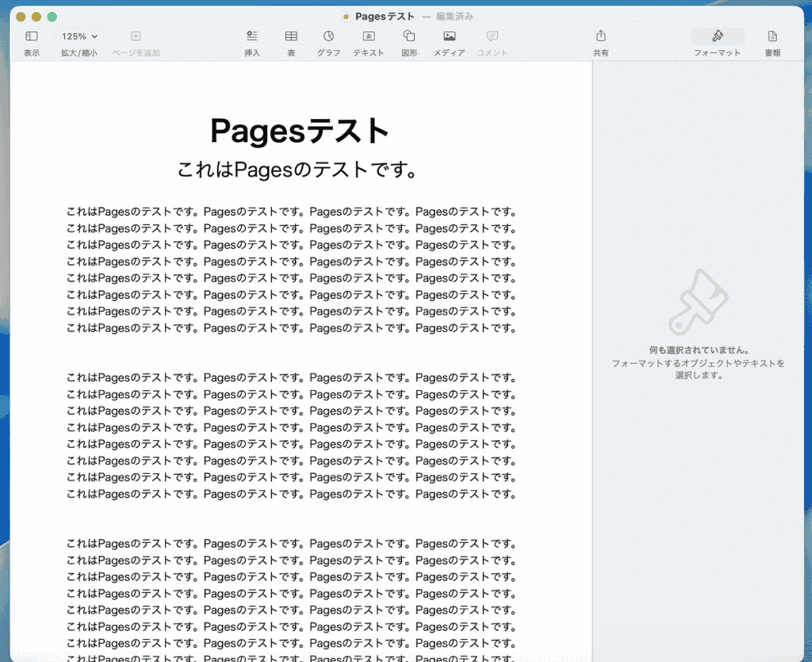
Task: Open the Insert (挿入) menu icon
Action: [x=252, y=36]
